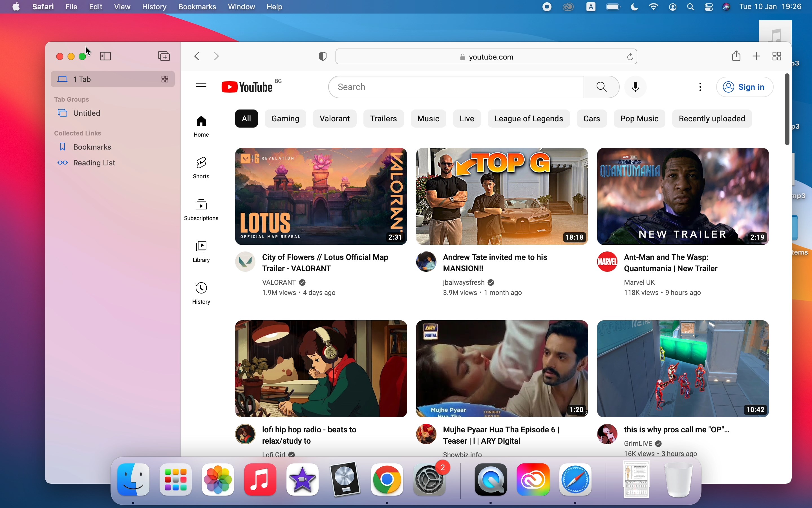Open YouTube settings three-dot menu

(x=700, y=87)
